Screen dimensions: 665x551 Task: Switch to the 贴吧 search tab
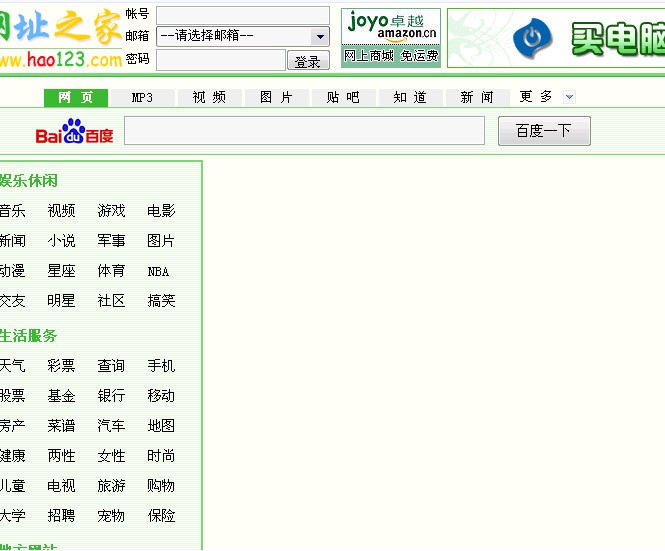(343, 98)
